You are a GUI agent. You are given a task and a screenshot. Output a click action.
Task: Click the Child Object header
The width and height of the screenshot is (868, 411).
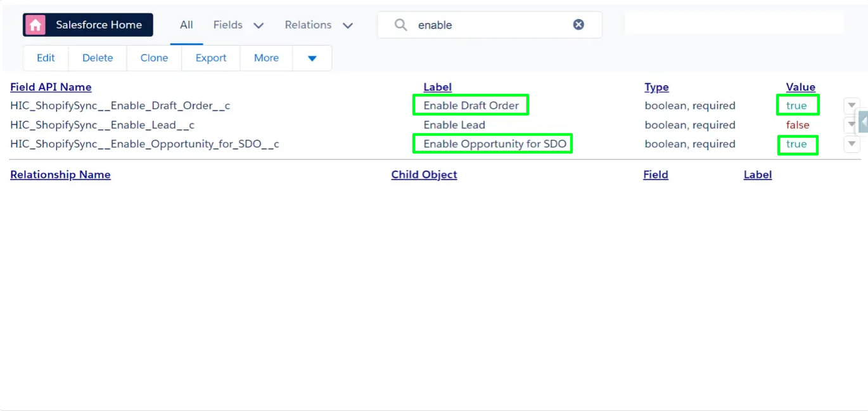coord(424,174)
